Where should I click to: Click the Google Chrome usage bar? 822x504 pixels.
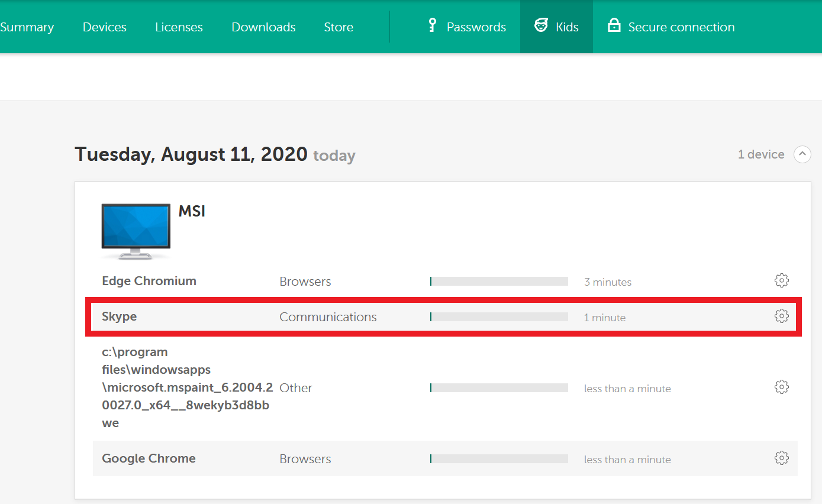click(499, 459)
